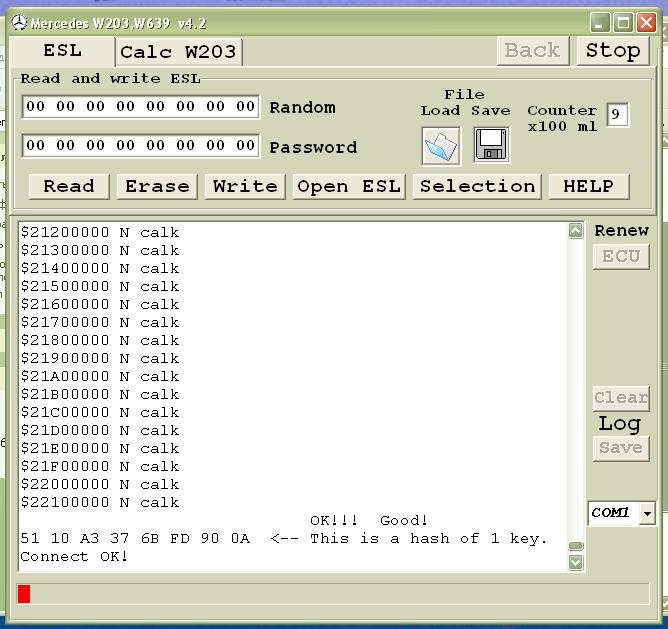
Task: Click the Renew ECU button
Action: (x=621, y=257)
